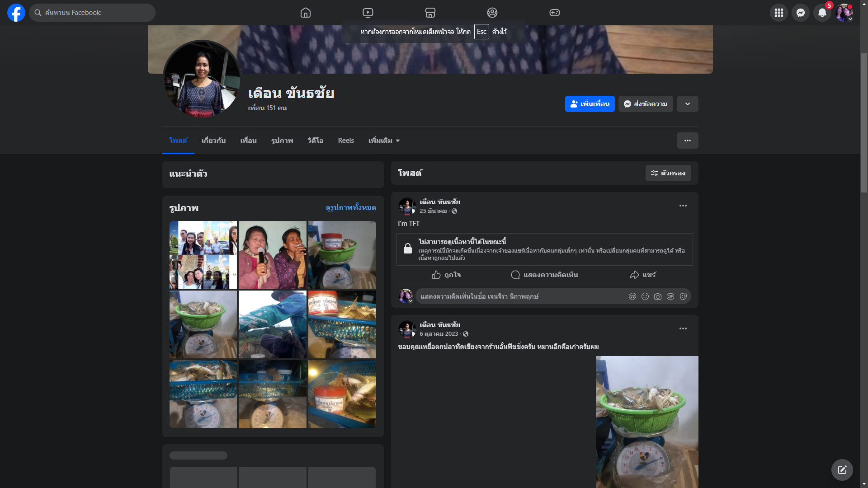Switch to the เกี่ยวกับ tab
Viewport: 868px width, 488px height.
click(213, 141)
